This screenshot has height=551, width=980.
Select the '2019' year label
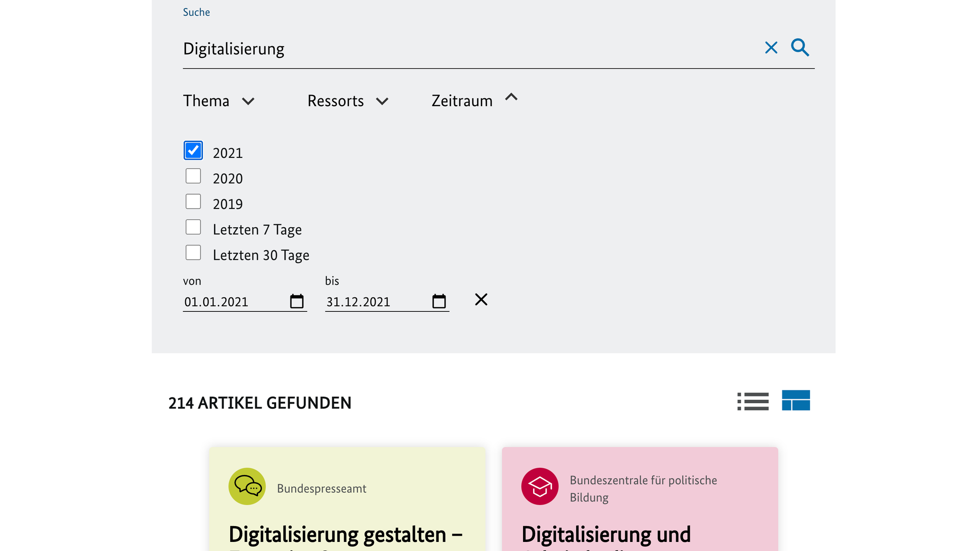228,204
